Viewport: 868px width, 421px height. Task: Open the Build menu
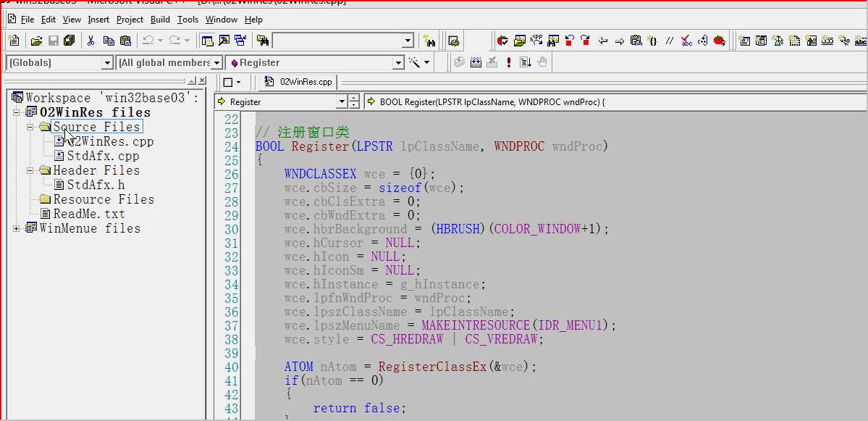tap(160, 20)
